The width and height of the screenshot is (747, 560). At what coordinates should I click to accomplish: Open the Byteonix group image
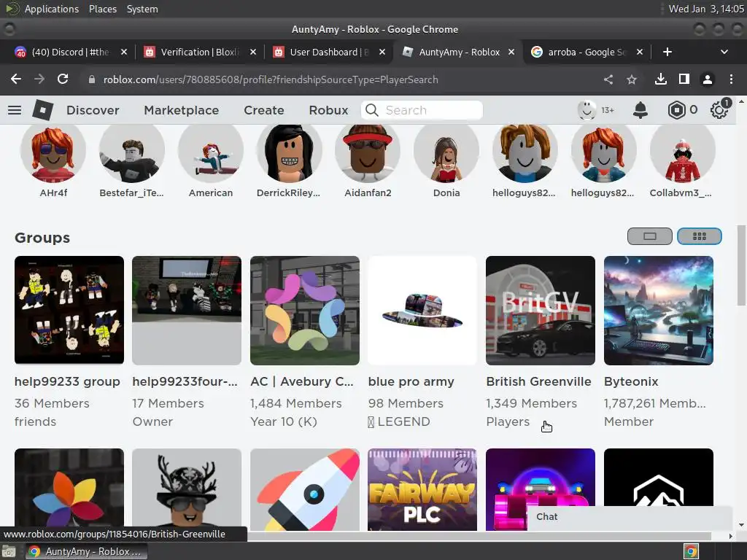[659, 310]
